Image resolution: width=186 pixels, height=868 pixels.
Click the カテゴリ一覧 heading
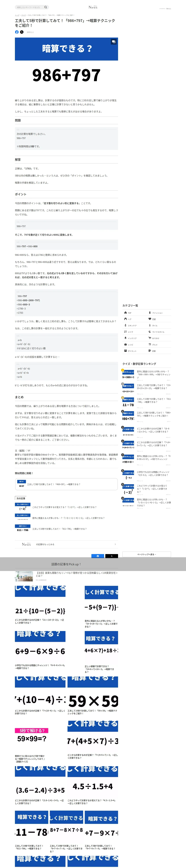point(130,306)
